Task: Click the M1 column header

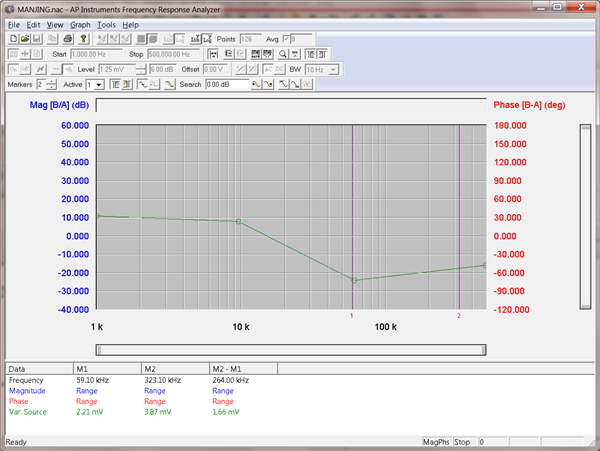Action: tap(107, 369)
